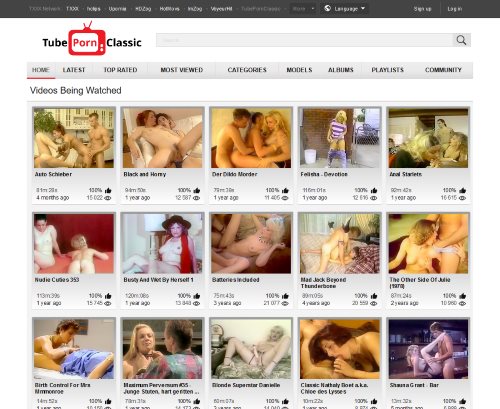Click the Log in link

pyautogui.click(x=455, y=9)
